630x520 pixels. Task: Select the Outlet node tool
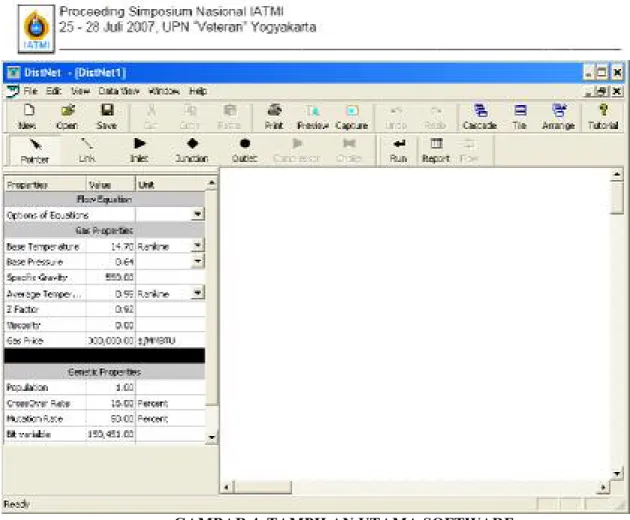coord(244,151)
